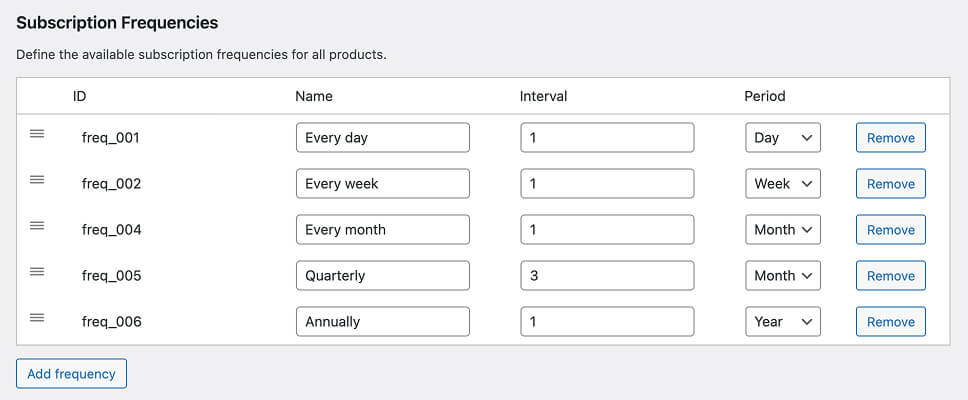968x400 pixels.
Task: Click the drag handle for freq_005 row
Action: click(37, 272)
